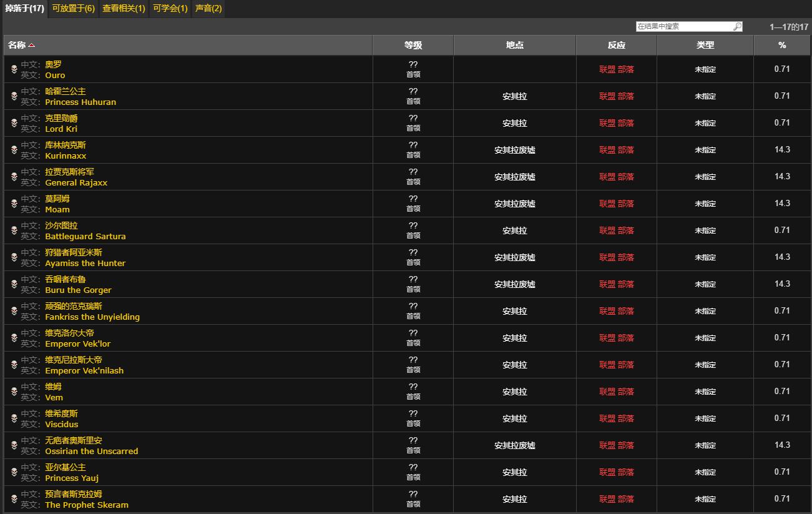812x514 pixels.
Task: Open the 可放置于(6) tab
Action: [x=74, y=9]
